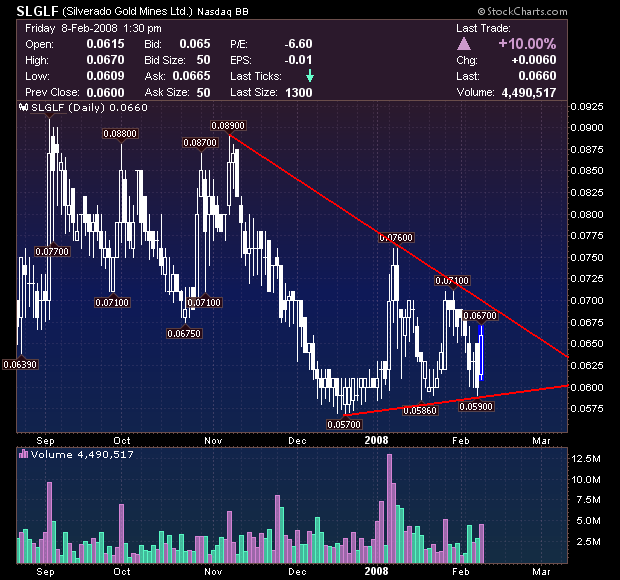Click the SLGLF (Daily) 0.0660 chart legend
The width and height of the screenshot is (620, 580).
tap(89, 108)
